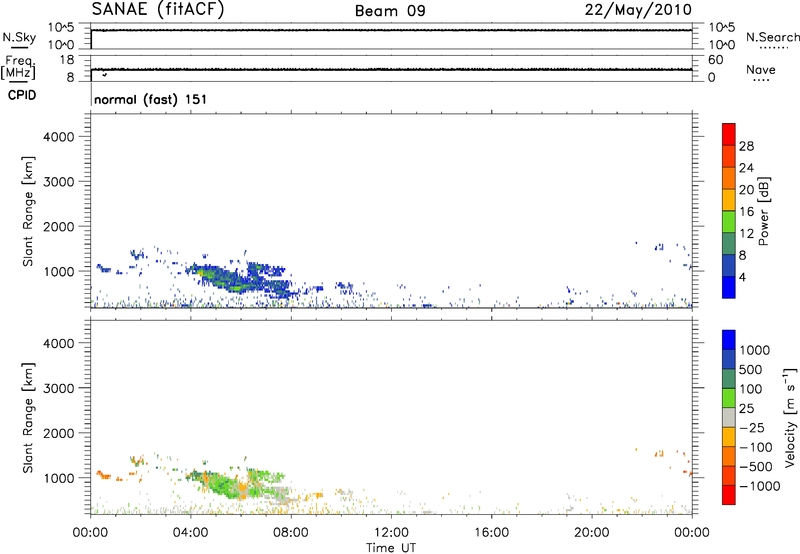The width and height of the screenshot is (800, 554).
Task: Click the 20 value on the power scale
Action: point(746,190)
